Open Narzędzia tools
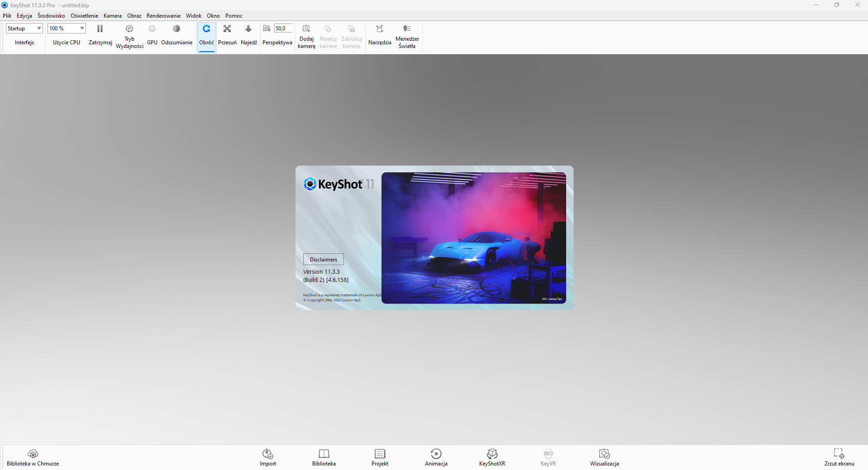The height and width of the screenshot is (470, 868). pos(380,29)
